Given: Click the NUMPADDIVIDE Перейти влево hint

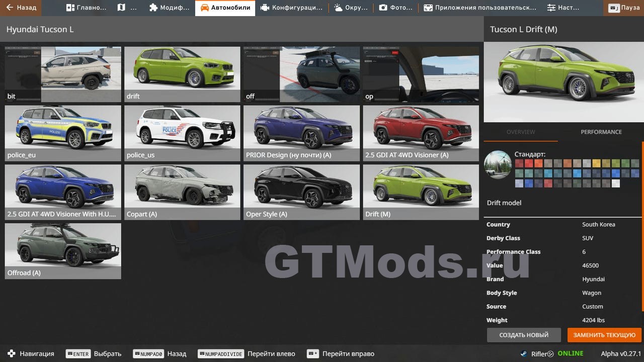Looking at the screenshot, I should click(x=247, y=353).
